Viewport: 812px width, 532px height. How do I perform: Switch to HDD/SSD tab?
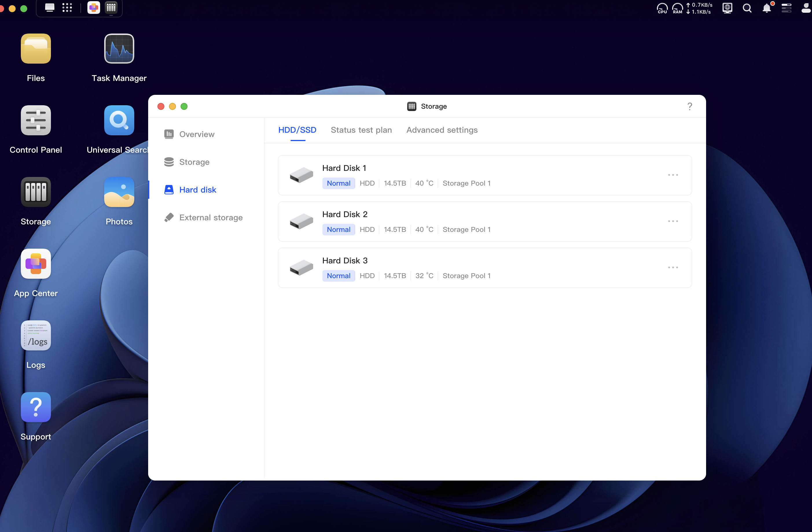(297, 130)
